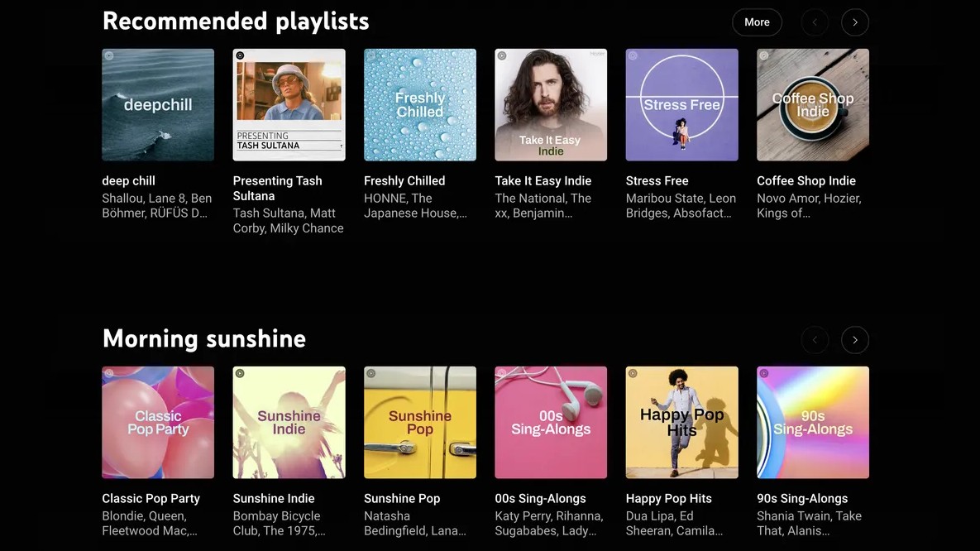Click 'HONNE, The Japanese House' artist text
This screenshot has height=551, width=980.
click(x=416, y=206)
